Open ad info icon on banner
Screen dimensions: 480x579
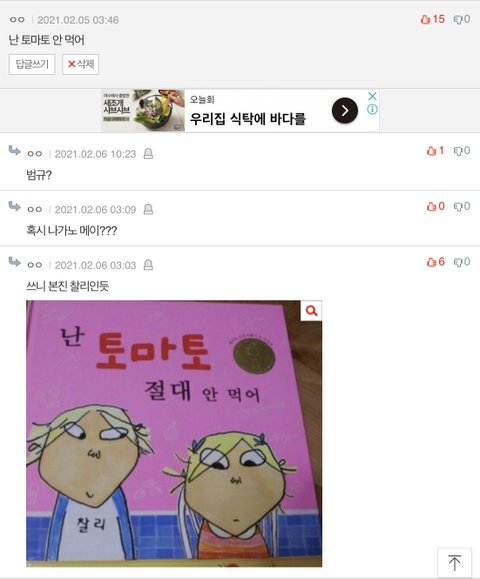[372, 109]
